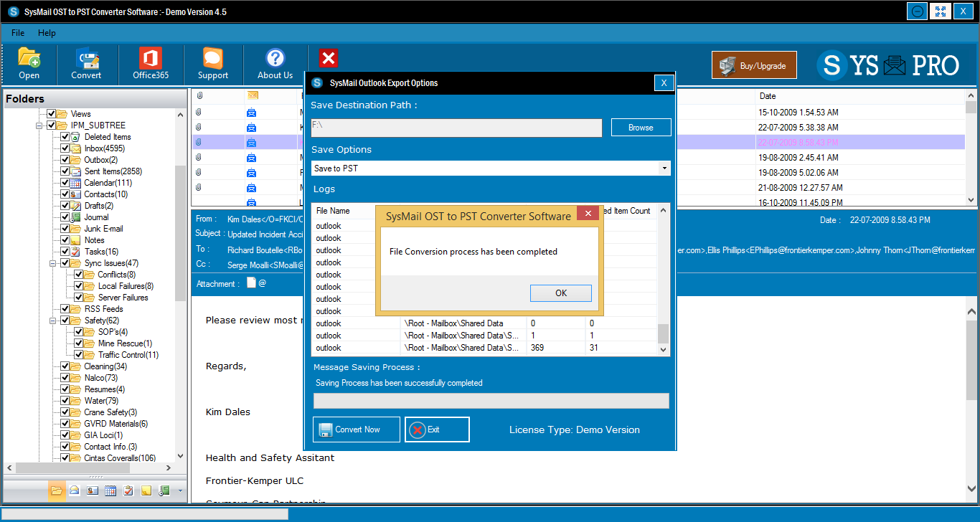Uncheck the Conflicts(8) checkbox
Image resolution: width=980 pixels, height=522 pixels.
pyautogui.click(x=79, y=275)
